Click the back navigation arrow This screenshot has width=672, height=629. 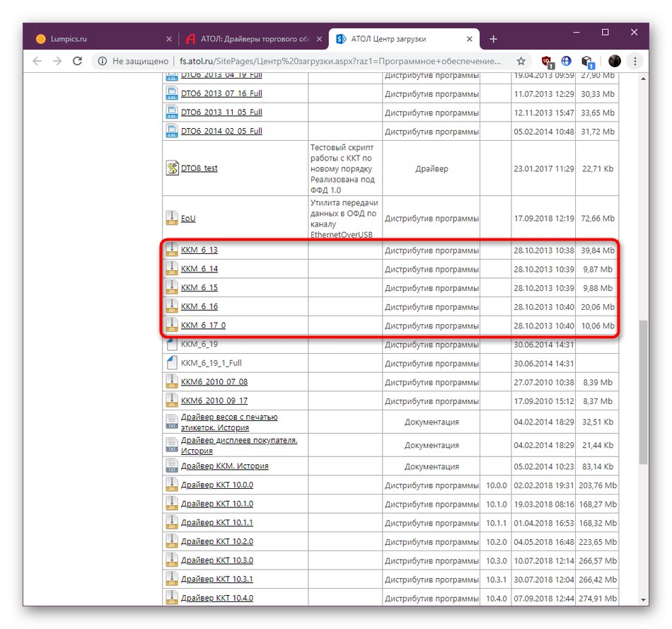point(37,61)
